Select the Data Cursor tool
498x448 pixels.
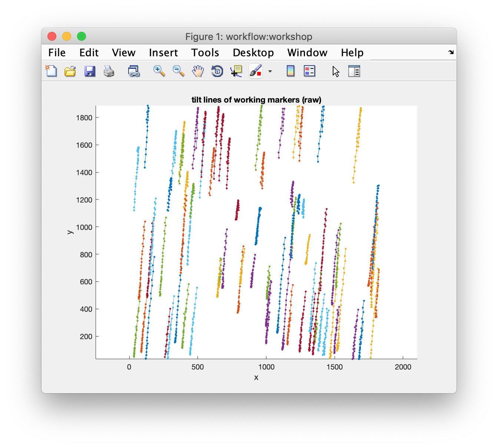[x=236, y=71]
